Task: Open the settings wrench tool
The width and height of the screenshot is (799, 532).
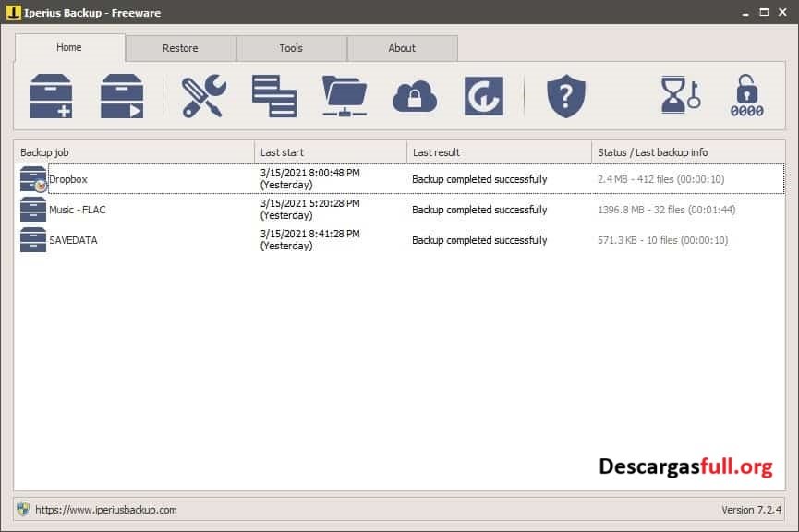Action: pos(203,95)
